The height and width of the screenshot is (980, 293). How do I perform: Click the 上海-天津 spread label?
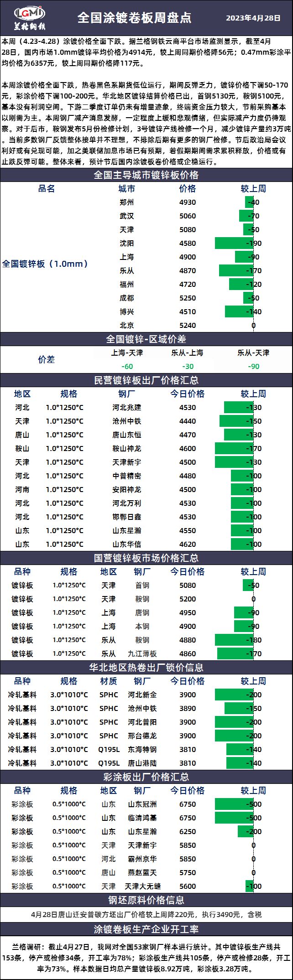point(127,353)
